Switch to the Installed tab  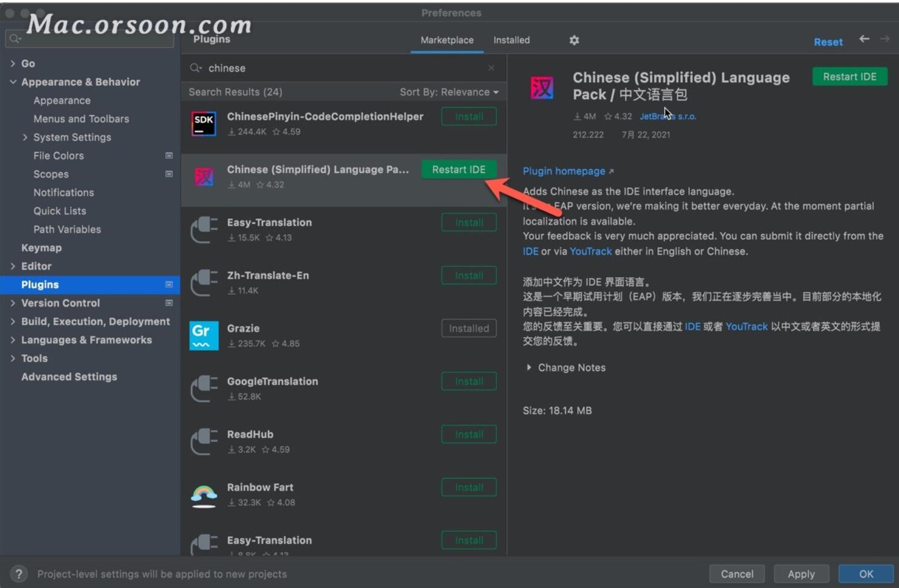[x=511, y=40]
